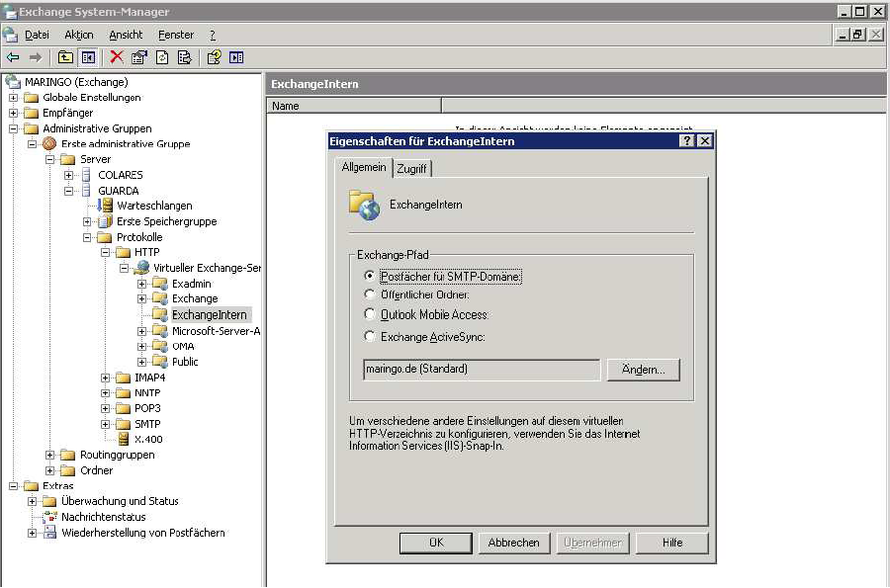Click the rightmost toolbar pane icon
This screenshot has height=588, width=890.
point(236,57)
